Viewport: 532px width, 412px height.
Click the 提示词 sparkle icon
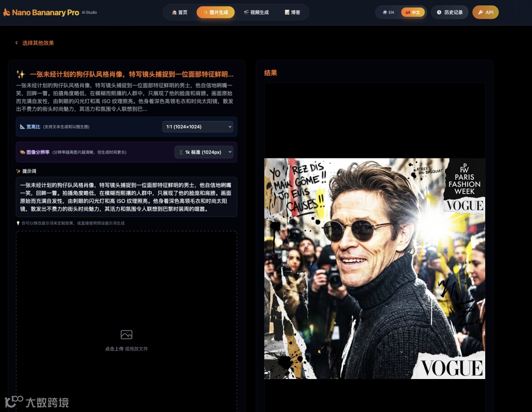pyautogui.click(x=18, y=171)
